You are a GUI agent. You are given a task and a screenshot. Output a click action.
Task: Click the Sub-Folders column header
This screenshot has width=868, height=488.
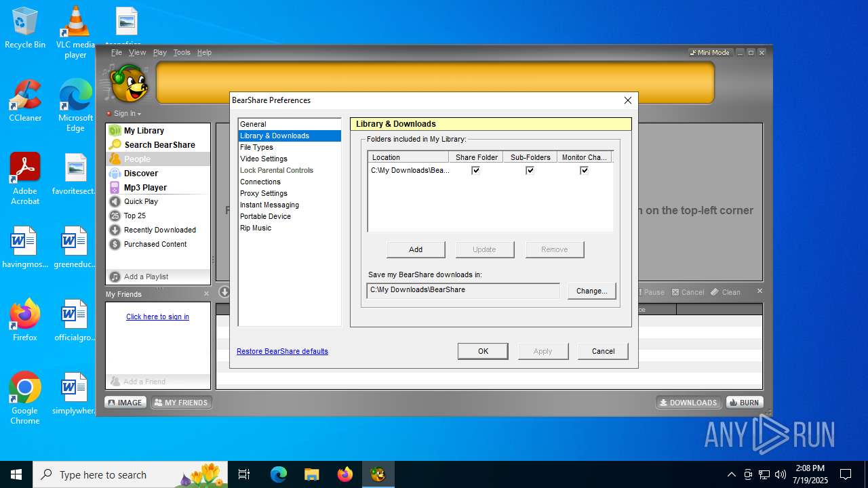click(x=530, y=157)
